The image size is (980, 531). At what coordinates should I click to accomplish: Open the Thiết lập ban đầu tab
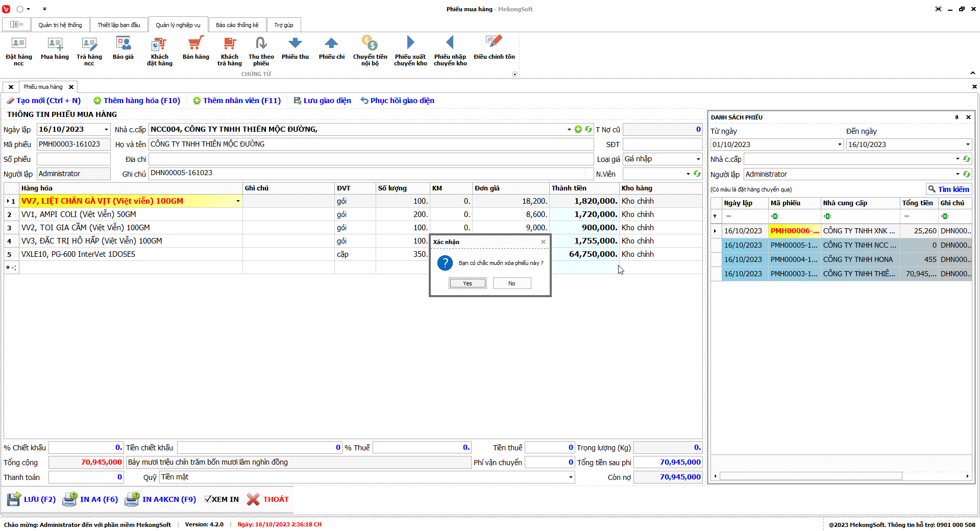pos(118,25)
